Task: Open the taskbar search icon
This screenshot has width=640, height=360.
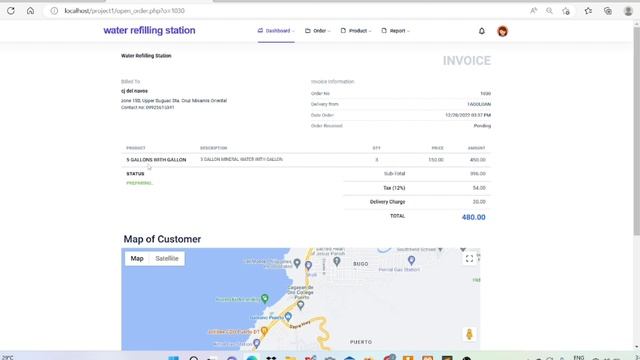Action: [194, 358]
